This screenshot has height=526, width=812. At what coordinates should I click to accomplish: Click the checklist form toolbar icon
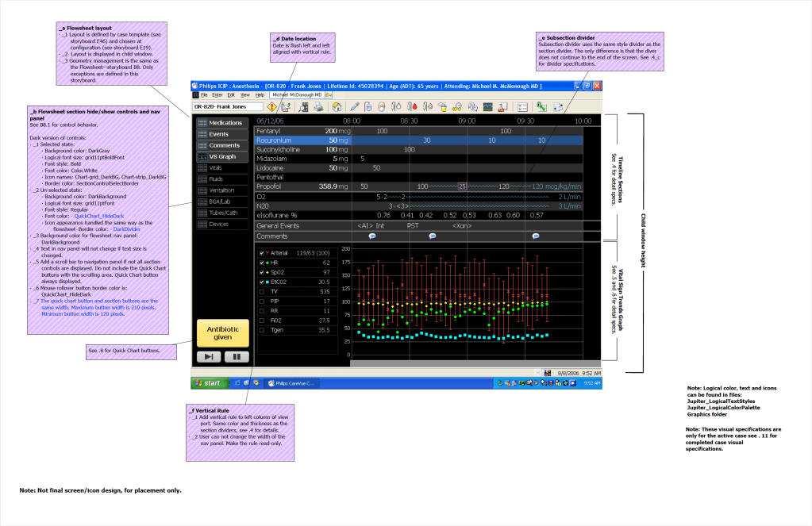[522, 106]
